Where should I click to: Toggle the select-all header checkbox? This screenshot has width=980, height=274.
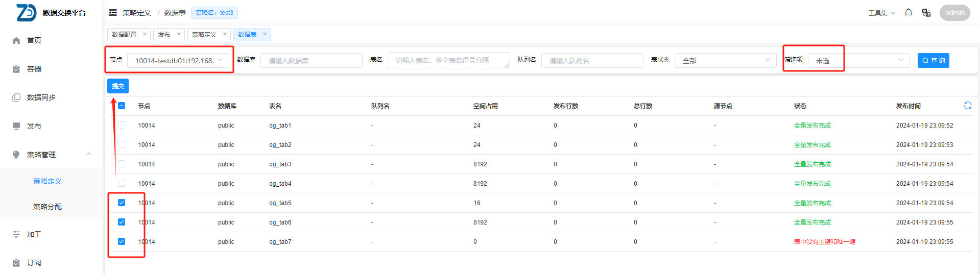(122, 106)
